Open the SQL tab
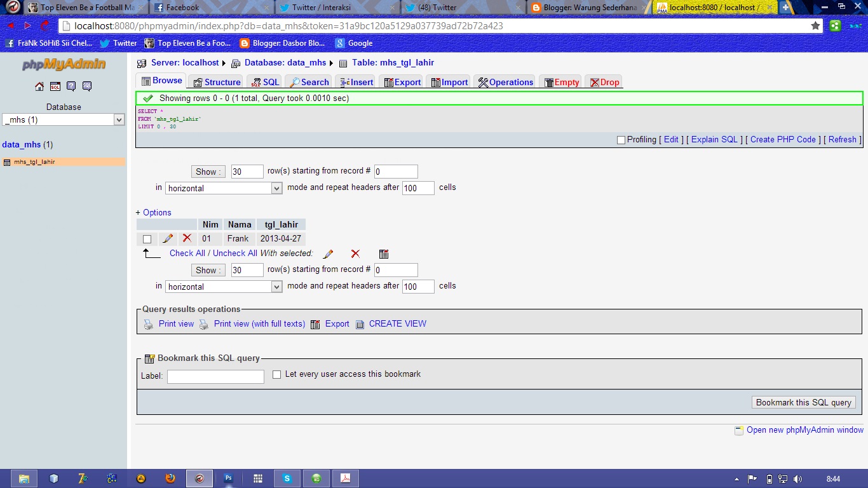 click(265, 82)
